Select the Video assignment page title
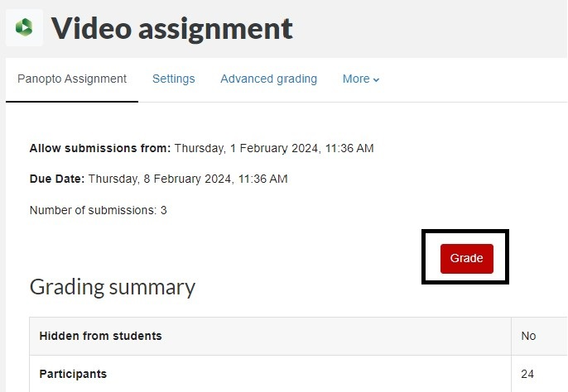 click(x=172, y=29)
